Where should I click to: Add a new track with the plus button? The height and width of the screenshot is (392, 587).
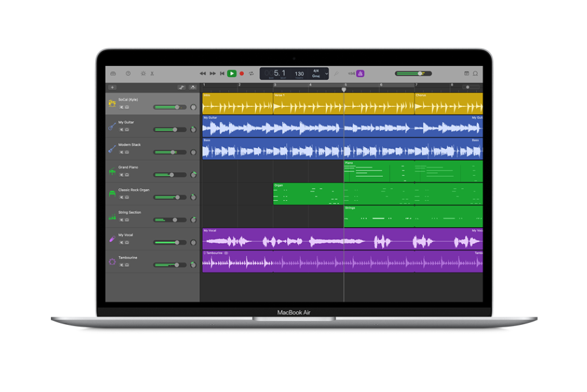point(112,87)
